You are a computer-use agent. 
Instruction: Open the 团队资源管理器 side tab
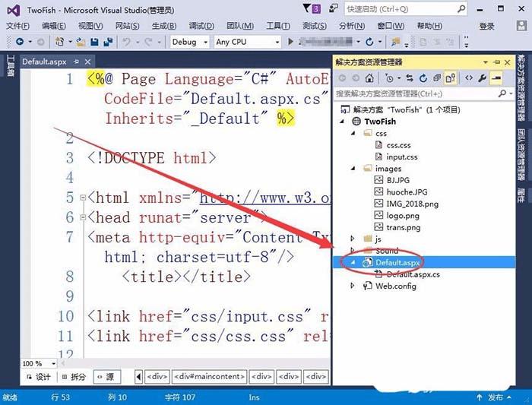[521, 155]
